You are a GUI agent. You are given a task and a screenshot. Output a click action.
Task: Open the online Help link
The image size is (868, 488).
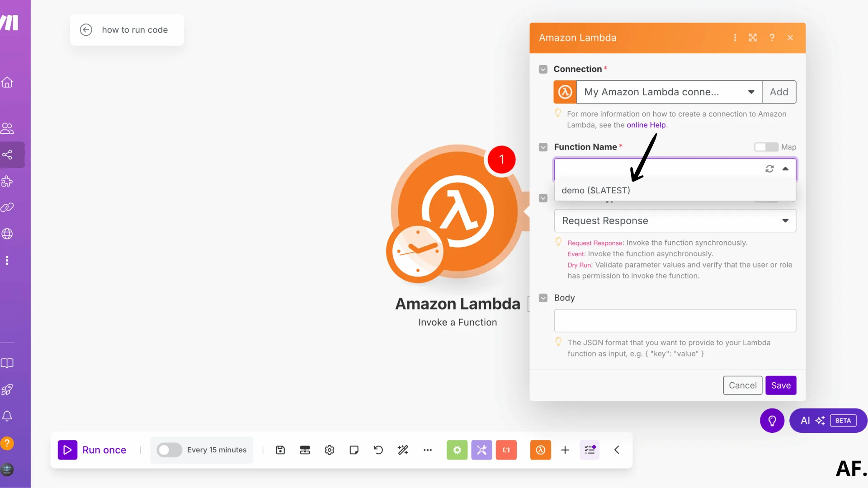(646, 125)
